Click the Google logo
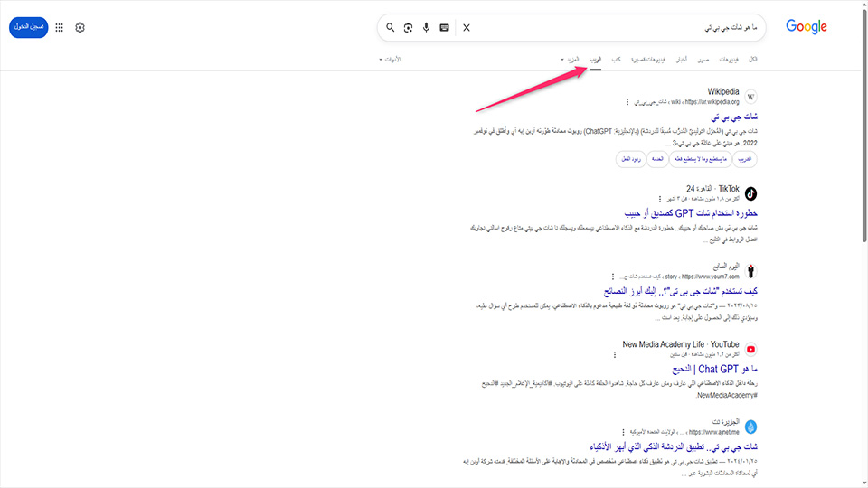Image resolution: width=868 pixels, height=488 pixels. tap(806, 26)
